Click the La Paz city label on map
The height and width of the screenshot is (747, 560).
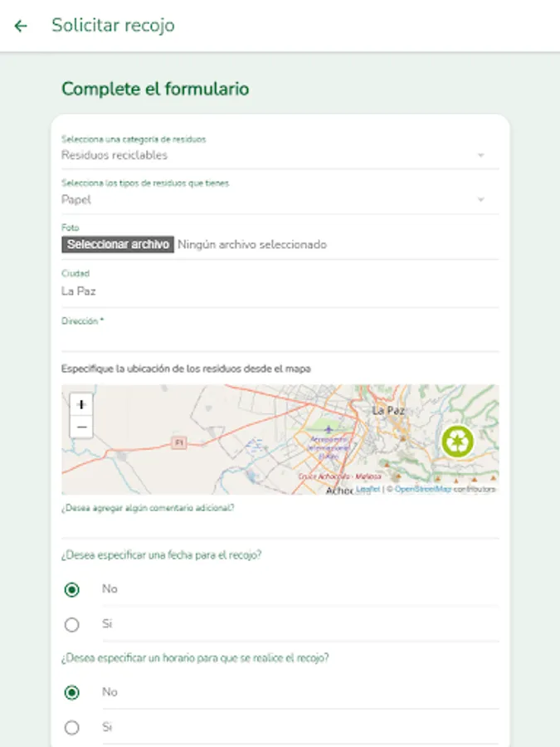387,411
